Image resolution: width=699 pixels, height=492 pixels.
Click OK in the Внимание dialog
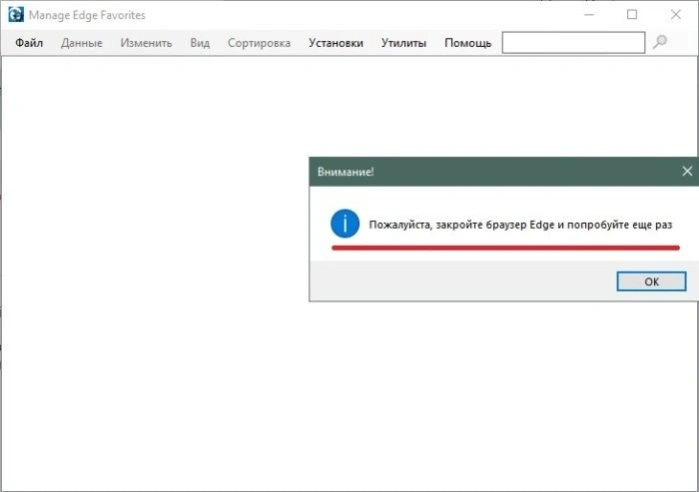pyautogui.click(x=651, y=281)
